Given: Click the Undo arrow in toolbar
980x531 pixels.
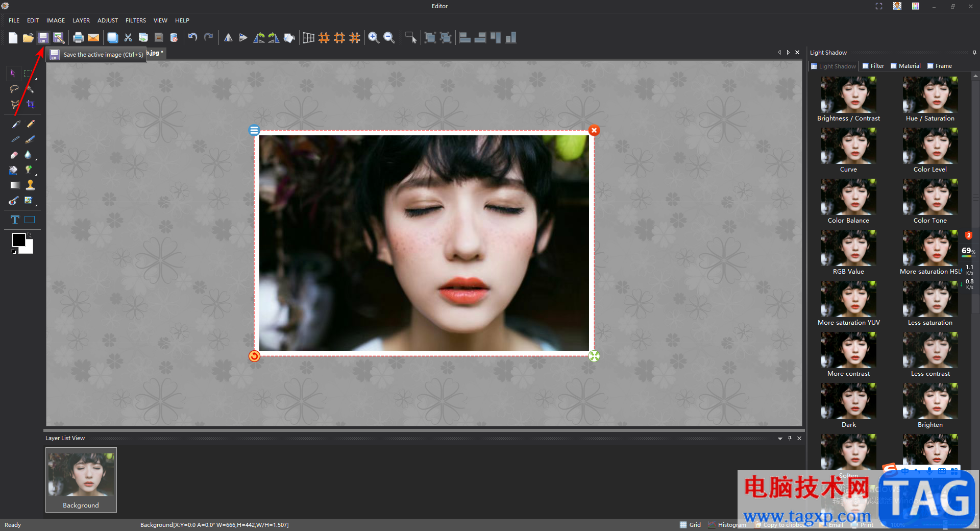Looking at the screenshot, I should point(192,37).
